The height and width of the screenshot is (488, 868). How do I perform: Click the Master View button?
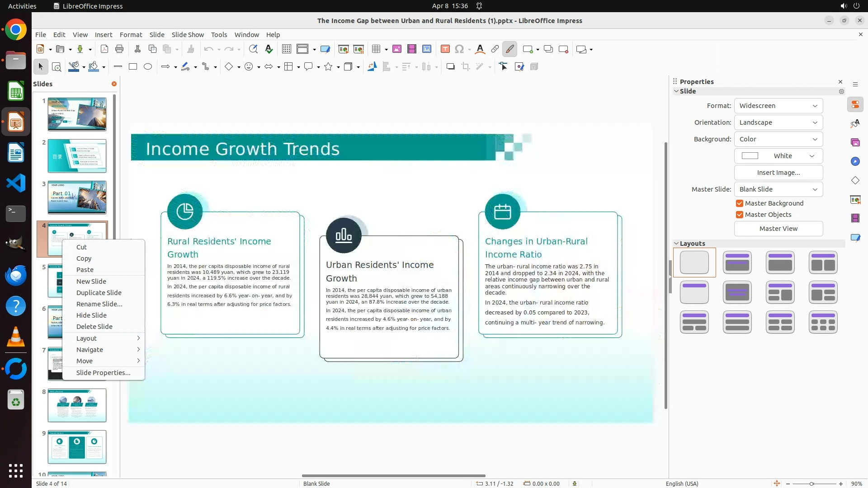tap(778, 229)
